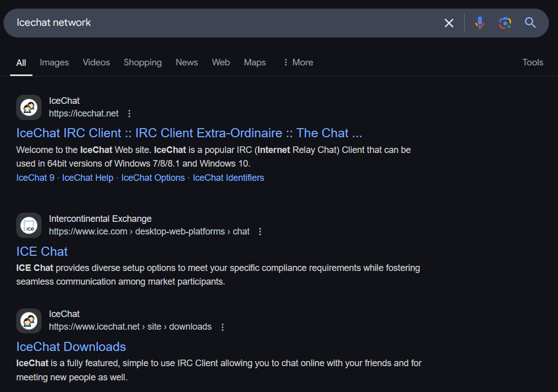Switch to the Web tab
Image resolution: width=558 pixels, height=392 pixels.
pyautogui.click(x=221, y=63)
